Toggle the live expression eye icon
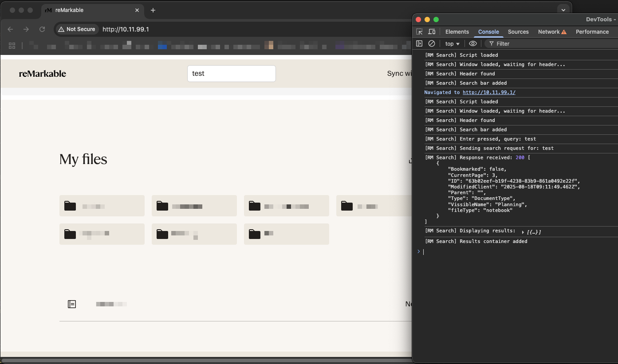The image size is (618, 364). click(473, 43)
